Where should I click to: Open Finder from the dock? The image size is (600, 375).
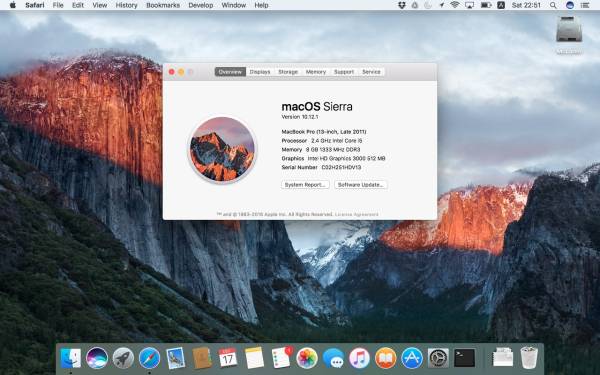pos(71,359)
